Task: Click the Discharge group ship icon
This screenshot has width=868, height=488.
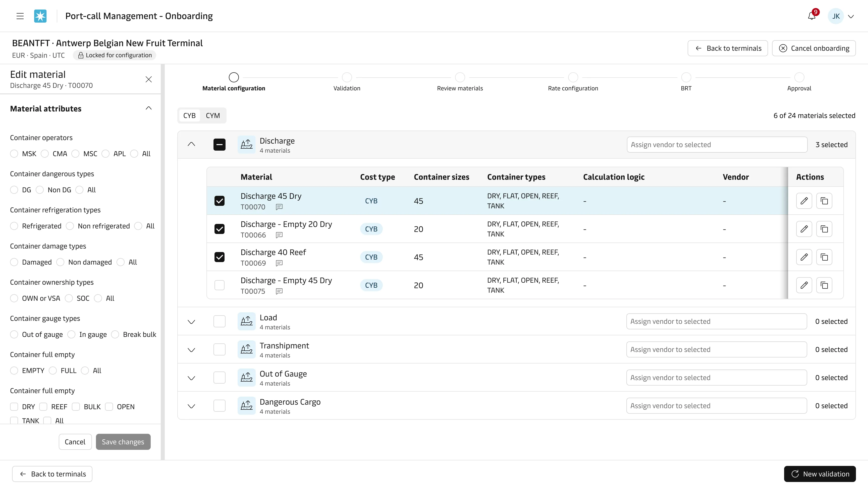Action: 246,145
